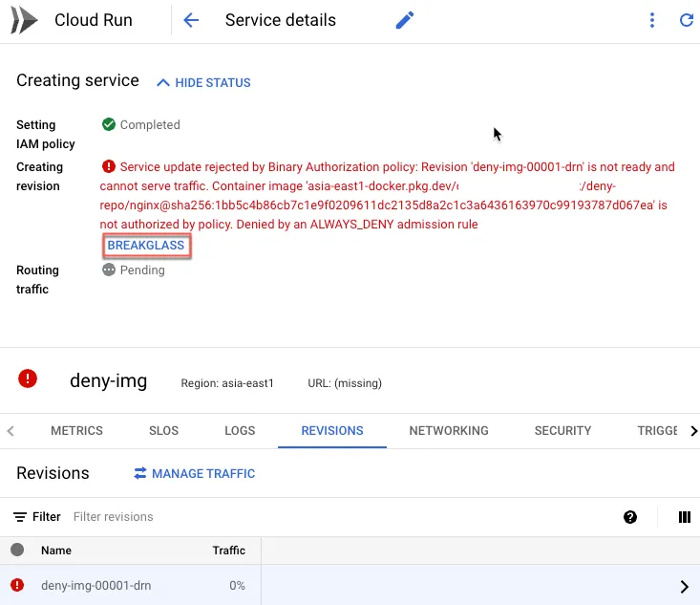The width and height of the screenshot is (700, 605).
Task: Click the red error icon beside deny-img
Action: (x=28, y=378)
